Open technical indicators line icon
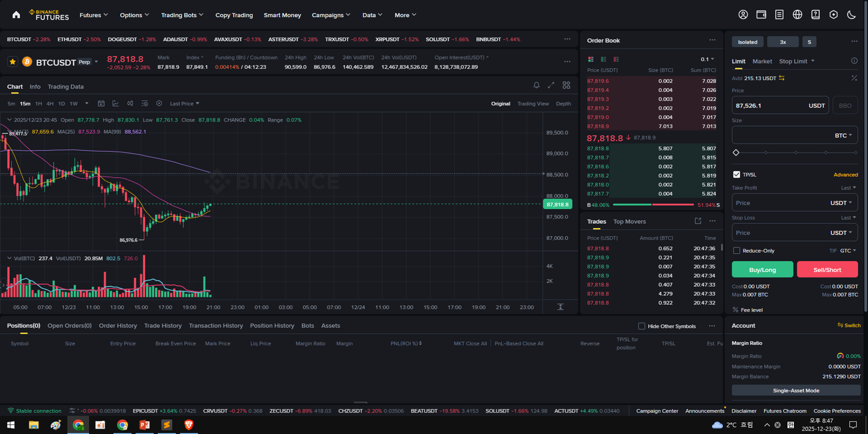 coord(115,103)
